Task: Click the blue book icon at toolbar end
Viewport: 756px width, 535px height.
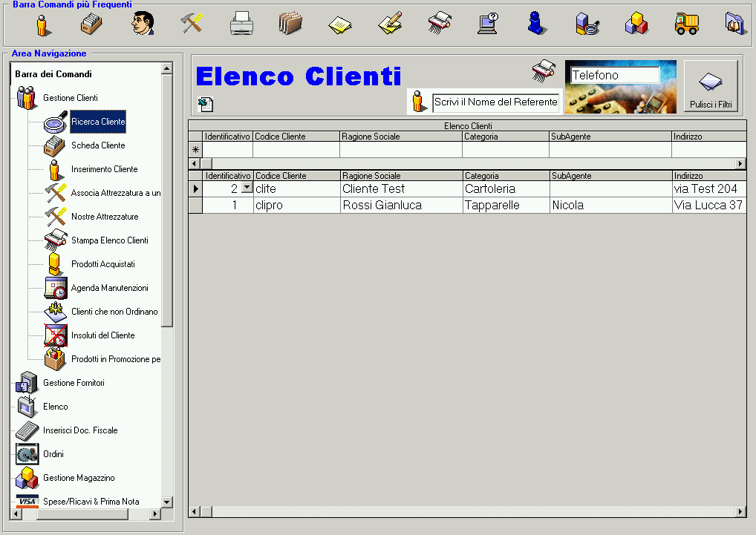Action: pos(735,23)
